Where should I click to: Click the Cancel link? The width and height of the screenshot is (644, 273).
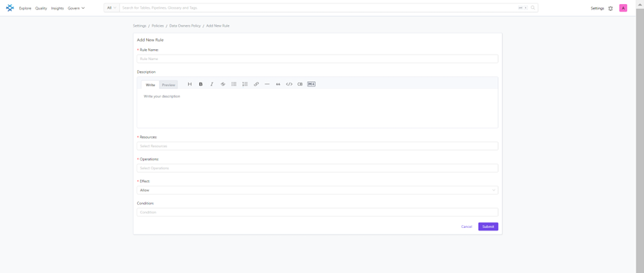point(466,227)
